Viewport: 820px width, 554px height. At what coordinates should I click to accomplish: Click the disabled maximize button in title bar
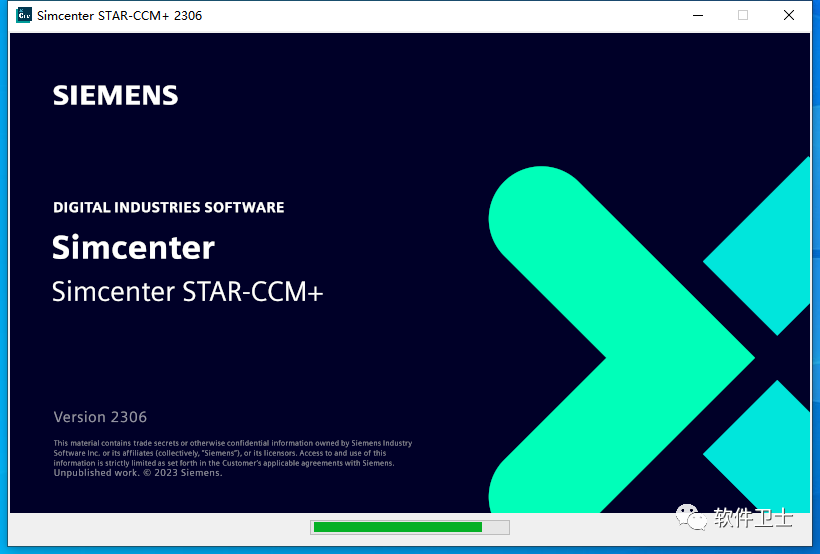coord(743,15)
